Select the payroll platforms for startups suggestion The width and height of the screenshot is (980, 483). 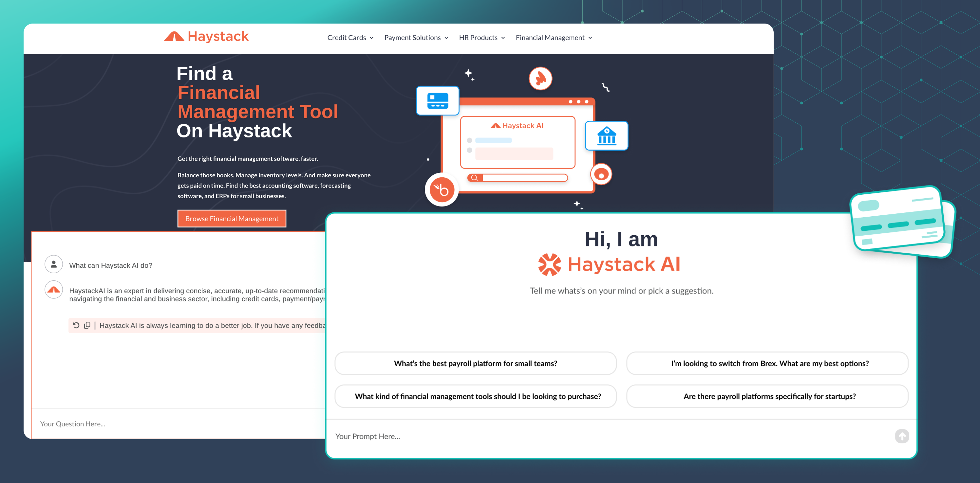coord(767,396)
